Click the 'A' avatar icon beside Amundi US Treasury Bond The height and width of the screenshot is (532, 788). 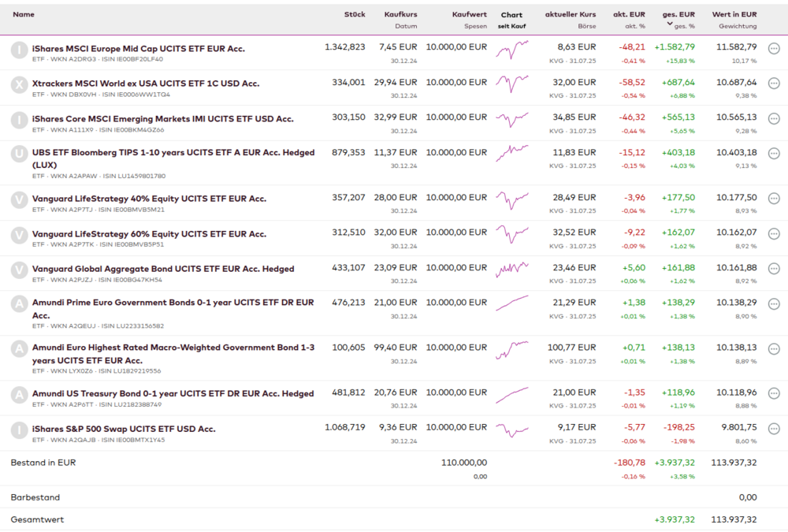coord(19,395)
